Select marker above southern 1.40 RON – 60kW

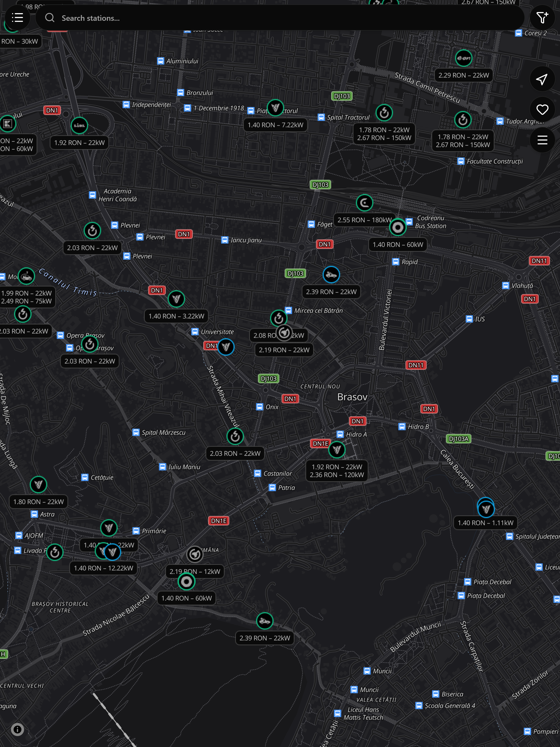pos(186,582)
